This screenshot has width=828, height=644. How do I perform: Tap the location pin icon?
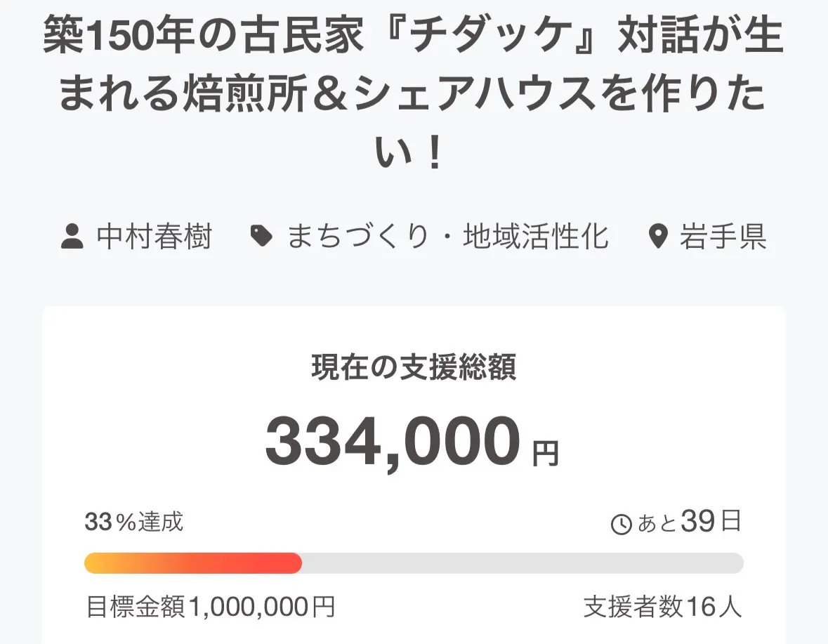click(657, 237)
